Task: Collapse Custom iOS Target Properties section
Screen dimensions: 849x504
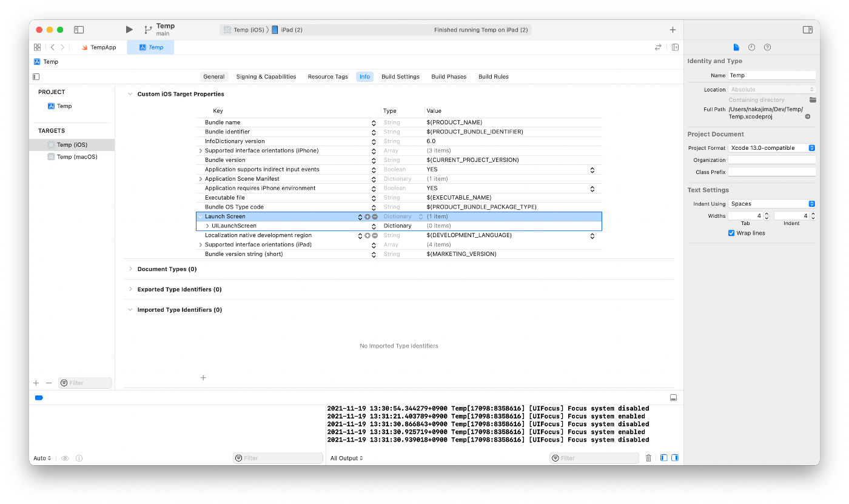Action: [x=130, y=94]
